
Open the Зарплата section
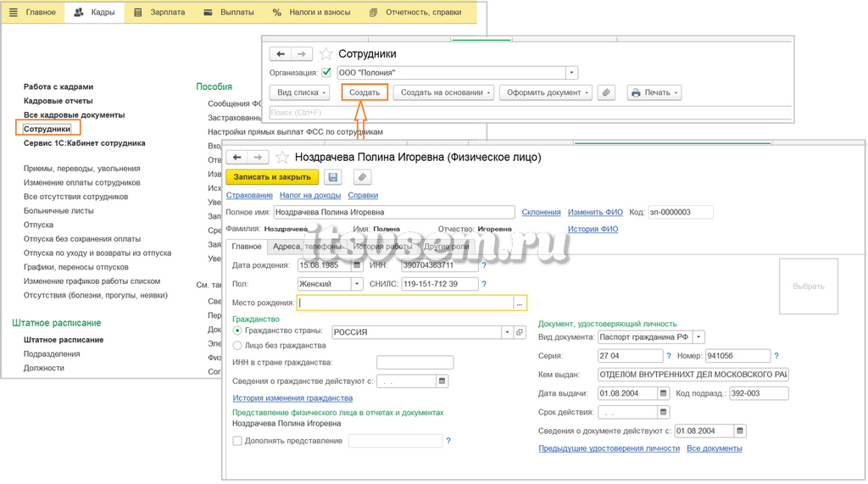point(160,12)
